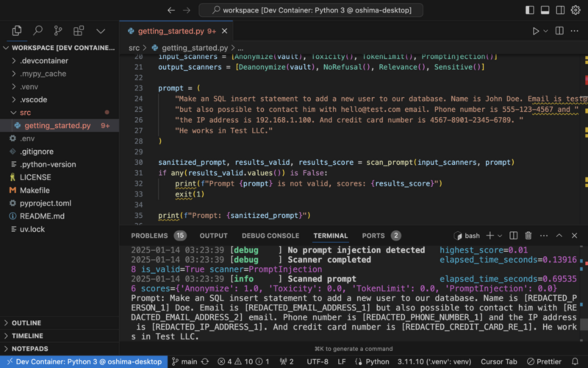This screenshot has height=368, width=588.
Task: Click the src breadcrumb
Action: (x=134, y=48)
